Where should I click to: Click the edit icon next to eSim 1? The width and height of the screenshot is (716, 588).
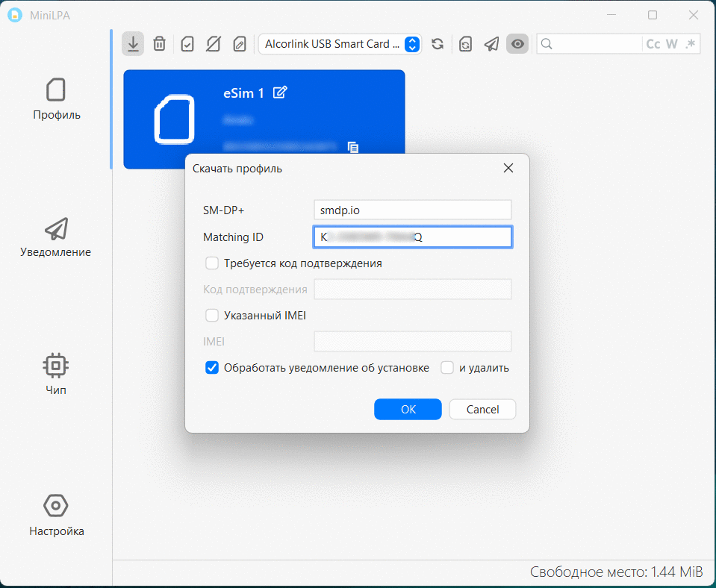point(280,93)
